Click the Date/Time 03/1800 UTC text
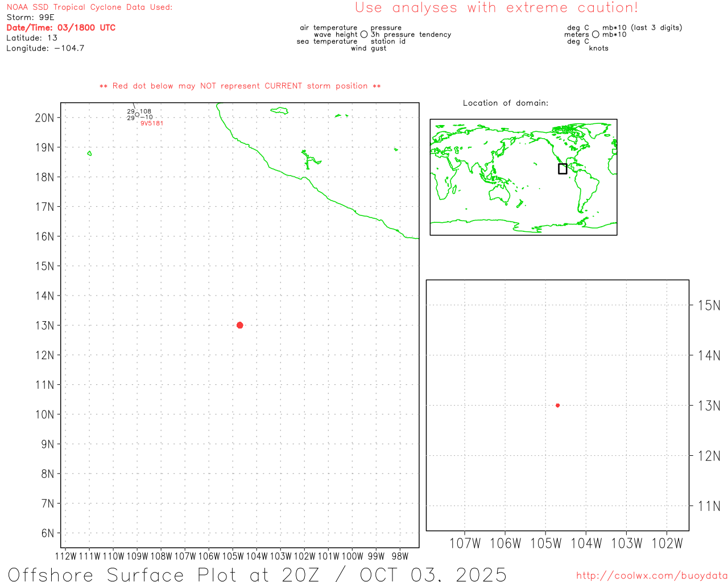This screenshot has height=582, width=728. click(x=61, y=27)
